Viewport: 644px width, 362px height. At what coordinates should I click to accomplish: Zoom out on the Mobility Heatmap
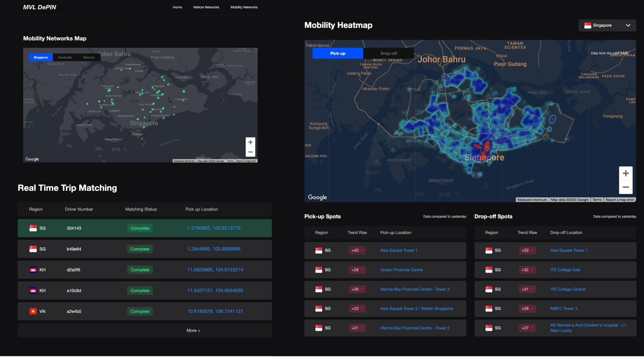click(x=626, y=187)
